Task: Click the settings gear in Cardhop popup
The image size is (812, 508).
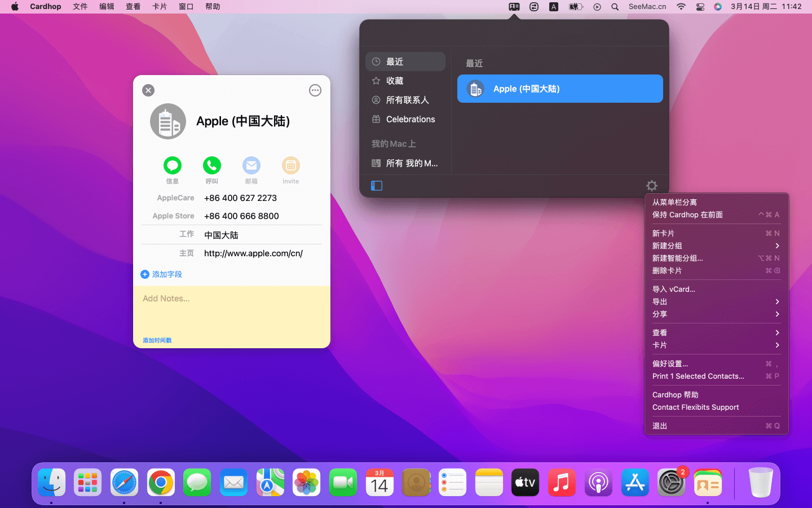Action: [x=652, y=186]
